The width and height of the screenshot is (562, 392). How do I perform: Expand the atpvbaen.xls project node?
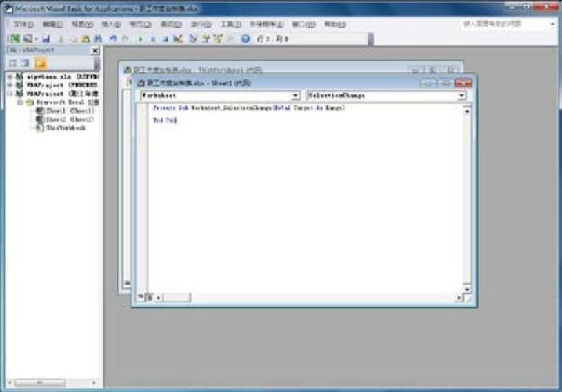tap(10, 76)
